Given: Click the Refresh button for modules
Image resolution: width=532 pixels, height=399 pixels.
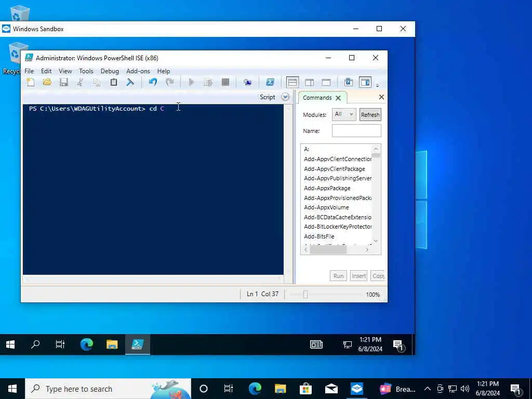Looking at the screenshot, I should tap(370, 115).
